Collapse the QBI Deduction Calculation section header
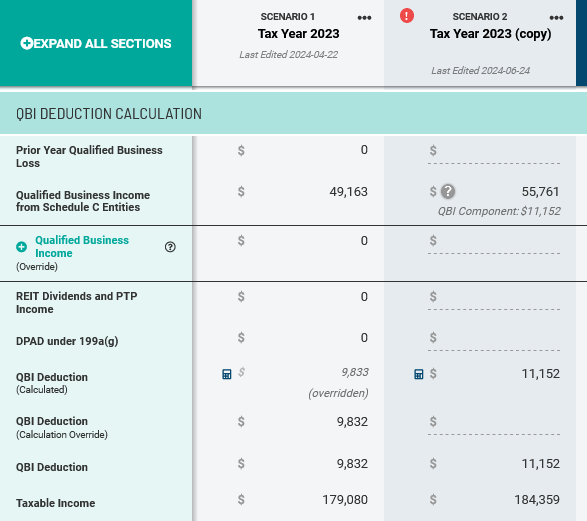Viewport: 587px width, 521px height. [x=294, y=113]
